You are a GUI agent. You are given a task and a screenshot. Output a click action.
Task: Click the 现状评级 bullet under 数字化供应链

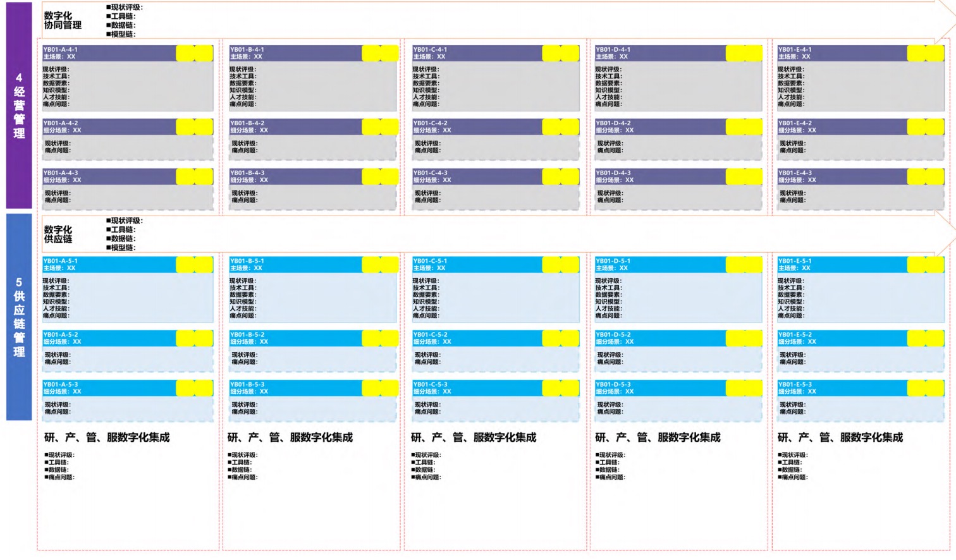[126, 221]
